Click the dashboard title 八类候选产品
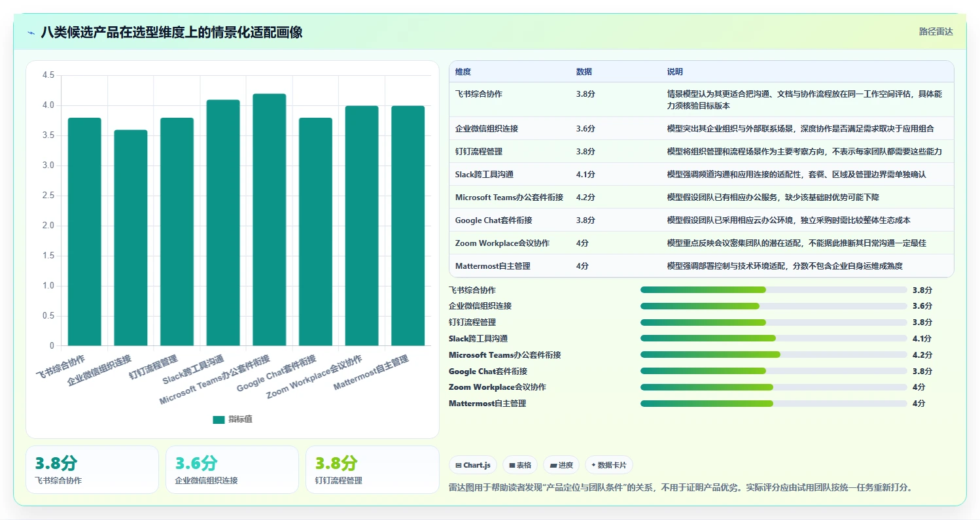 click(x=171, y=32)
